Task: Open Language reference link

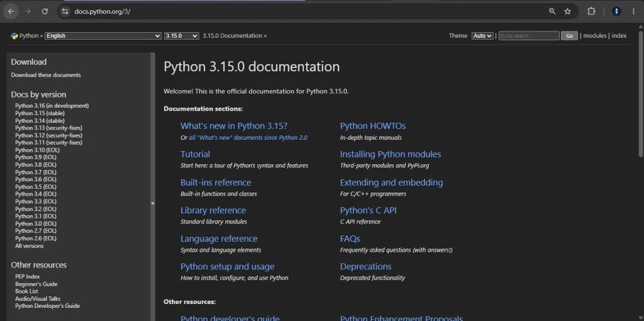Action: click(x=219, y=239)
